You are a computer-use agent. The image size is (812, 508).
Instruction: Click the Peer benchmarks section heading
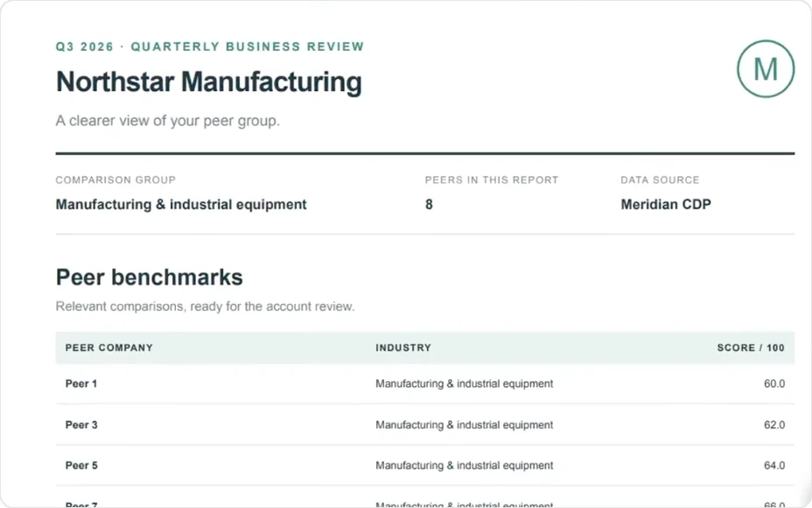click(149, 278)
